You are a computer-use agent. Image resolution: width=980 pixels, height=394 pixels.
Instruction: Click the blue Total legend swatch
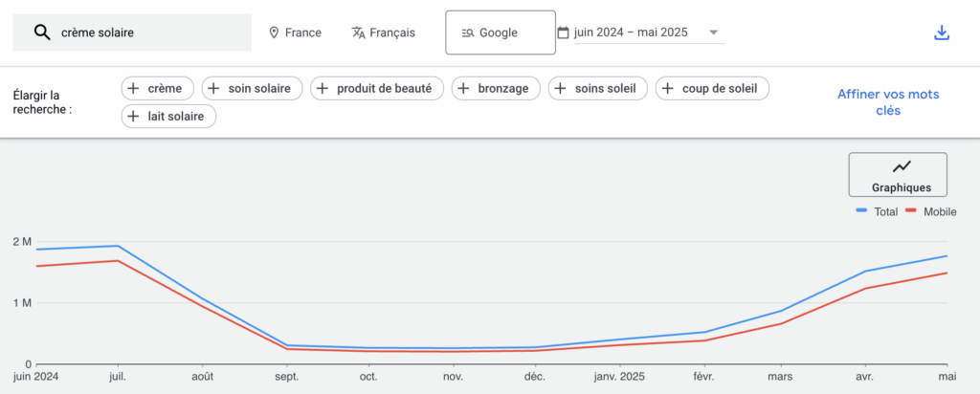tap(861, 211)
